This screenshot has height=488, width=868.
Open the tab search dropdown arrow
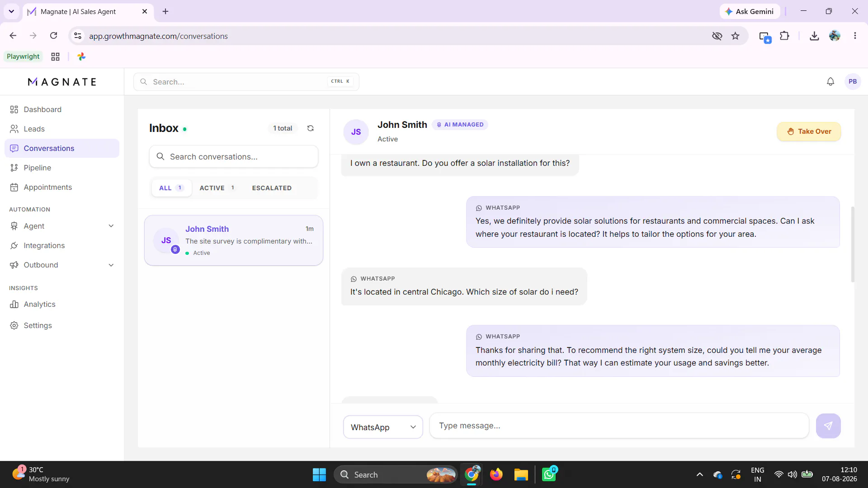11,11
